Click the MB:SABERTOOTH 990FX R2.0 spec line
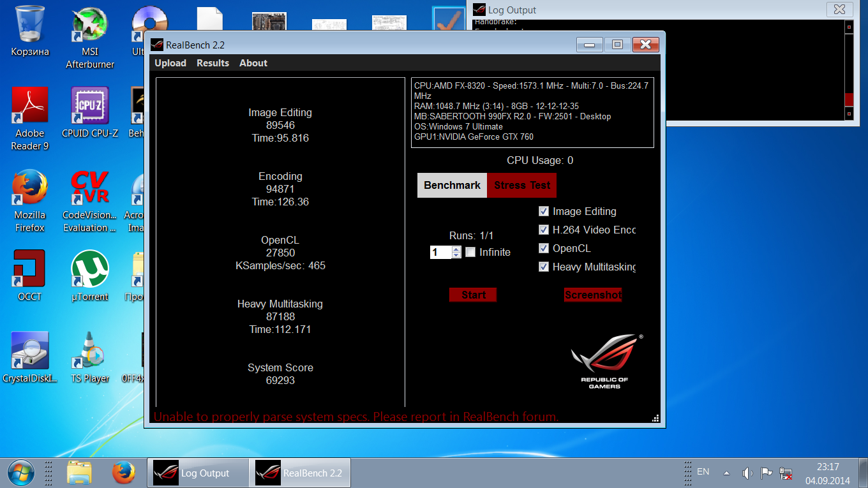 point(513,116)
